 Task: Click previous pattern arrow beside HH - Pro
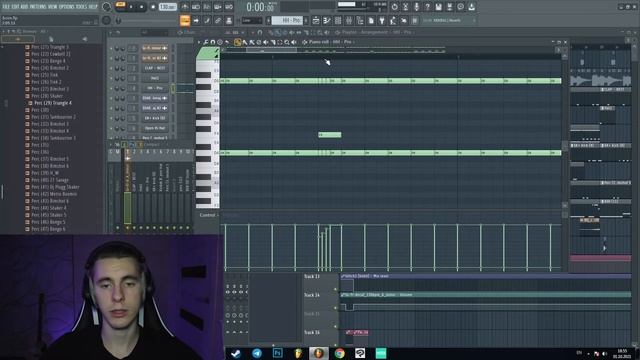[x=269, y=20]
